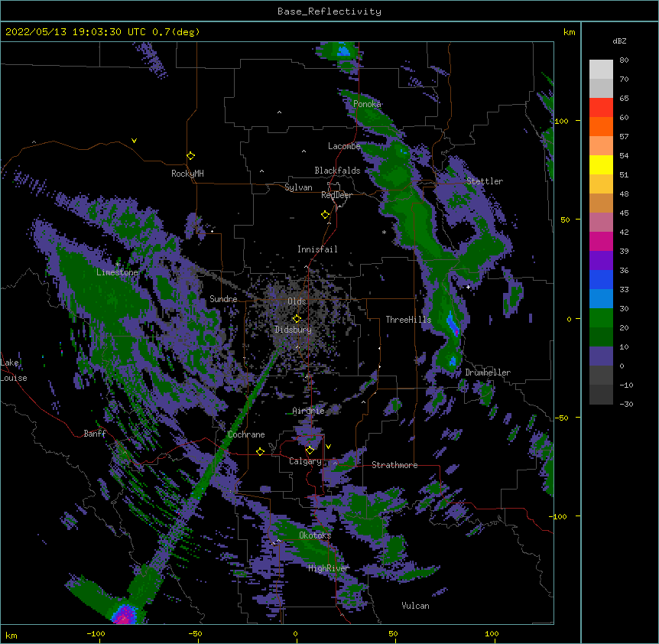Click the Blackfalds city label
This screenshot has height=644, width=659.
point(337,171)
